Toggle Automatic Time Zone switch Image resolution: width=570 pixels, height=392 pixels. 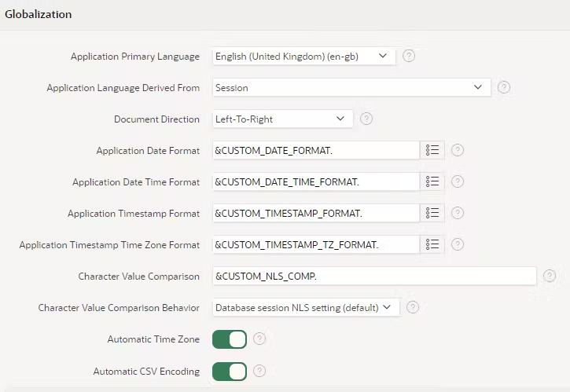(x=230, y=339)
